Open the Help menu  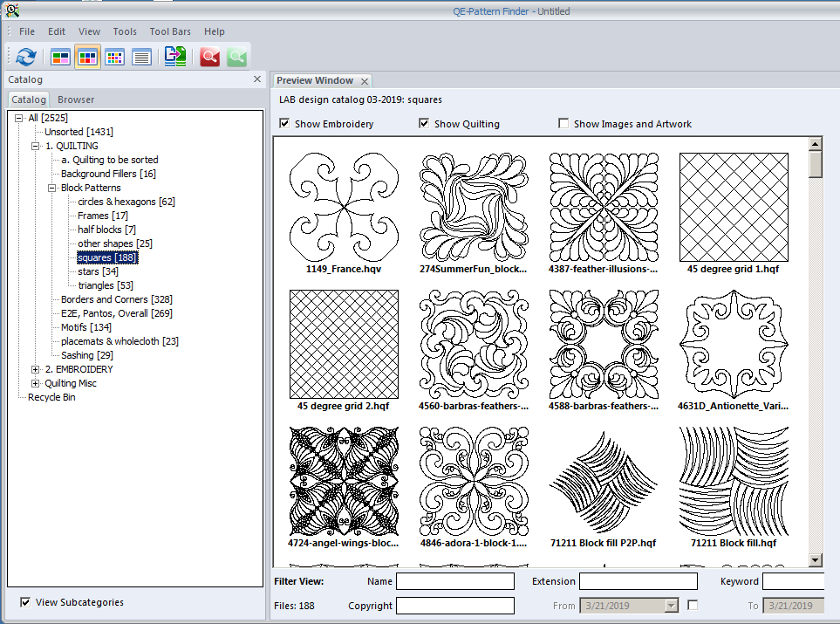(x=215, y=31)
